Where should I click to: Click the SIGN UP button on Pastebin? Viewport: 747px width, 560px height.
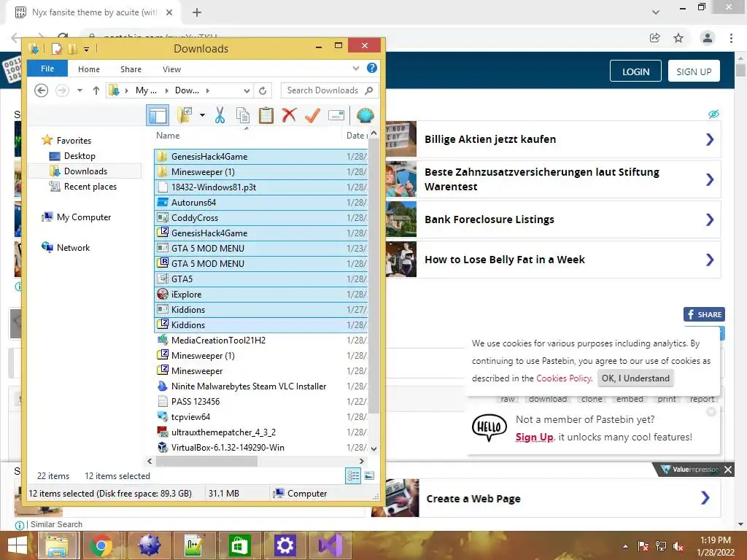click(694, 71)
